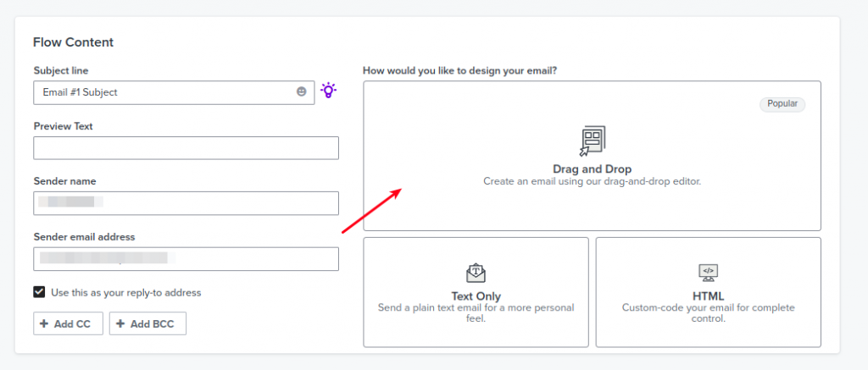Viewport: 868px width, 370px height.
Task: Click the Add CC button
Action: 68,323
